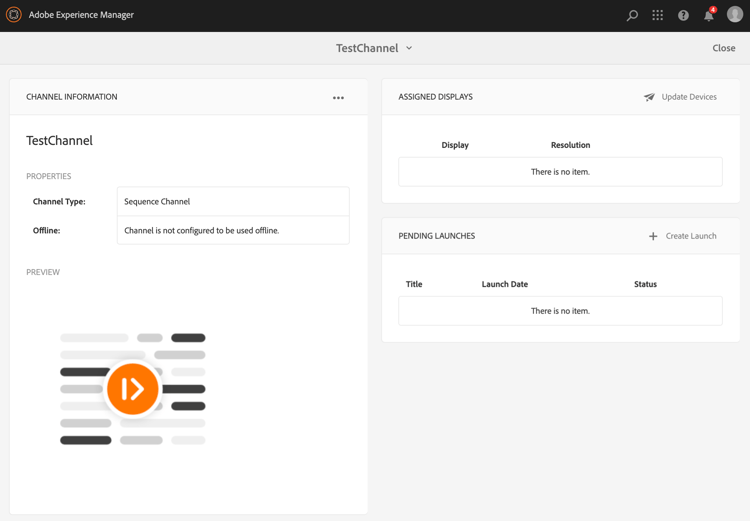The height and width of the screenshot is (521, 750).
Task: Click the orange play preview icon
Action: coord(132,388)
